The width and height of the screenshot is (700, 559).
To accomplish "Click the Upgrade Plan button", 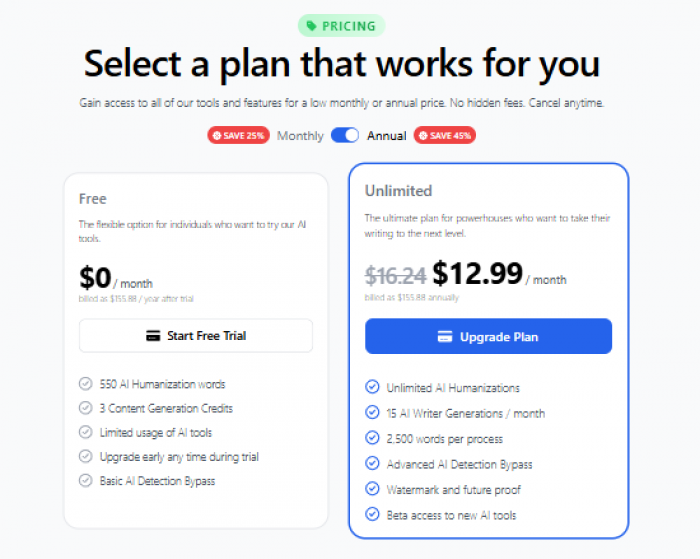I will [x=488, y=336].
